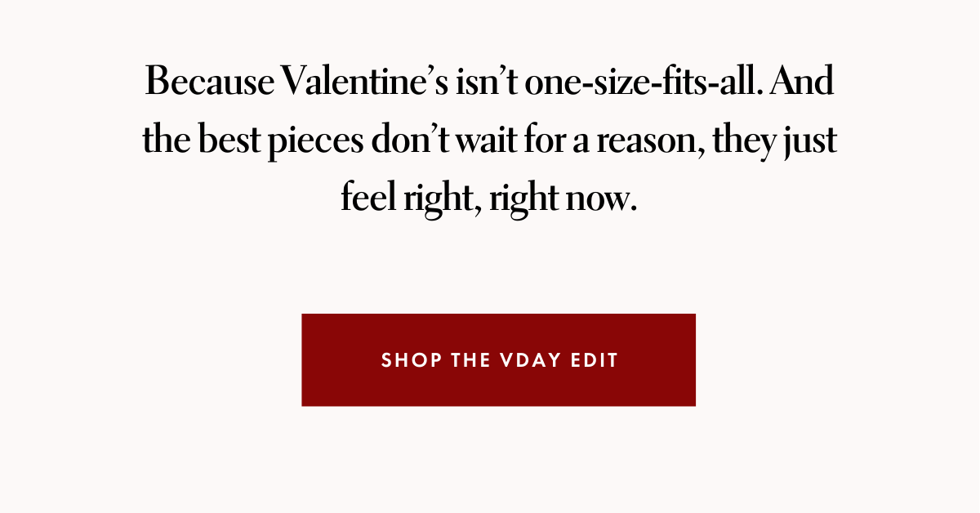Select the dark red call-to-action button

[x=498, y=359]
